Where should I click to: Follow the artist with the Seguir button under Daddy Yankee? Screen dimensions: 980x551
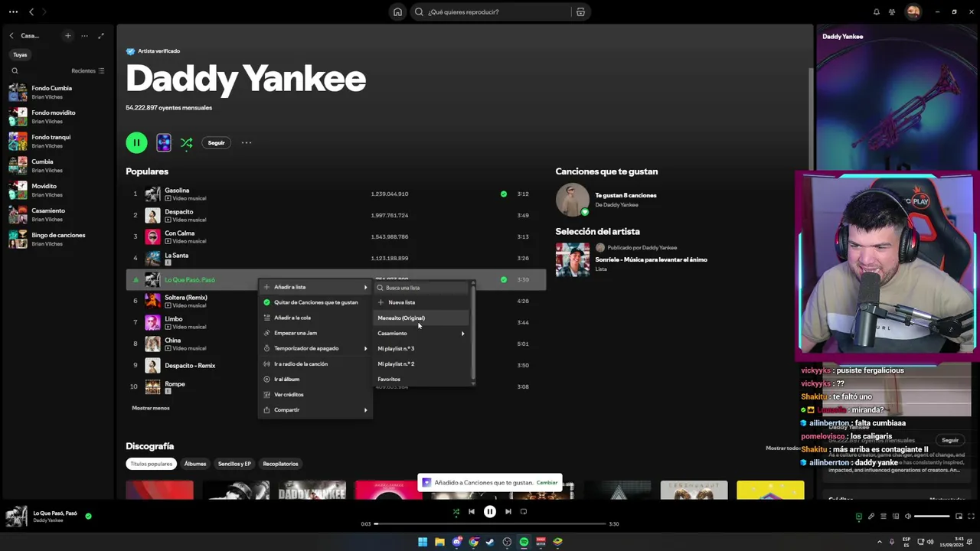(x=217, y=142)
